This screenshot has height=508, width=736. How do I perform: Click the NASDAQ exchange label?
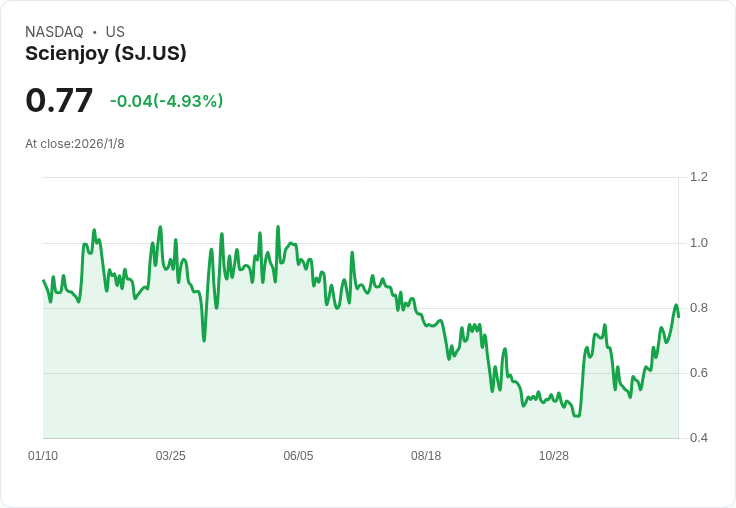[54, 32]
